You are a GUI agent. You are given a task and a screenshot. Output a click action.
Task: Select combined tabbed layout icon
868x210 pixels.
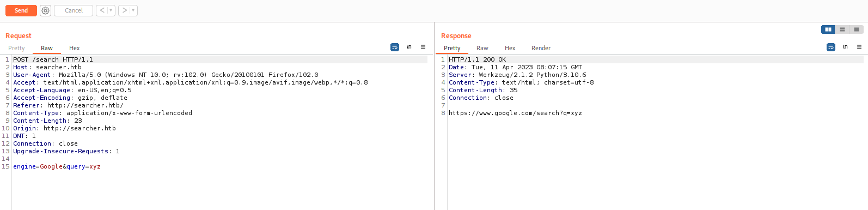(x=857, y=29)
